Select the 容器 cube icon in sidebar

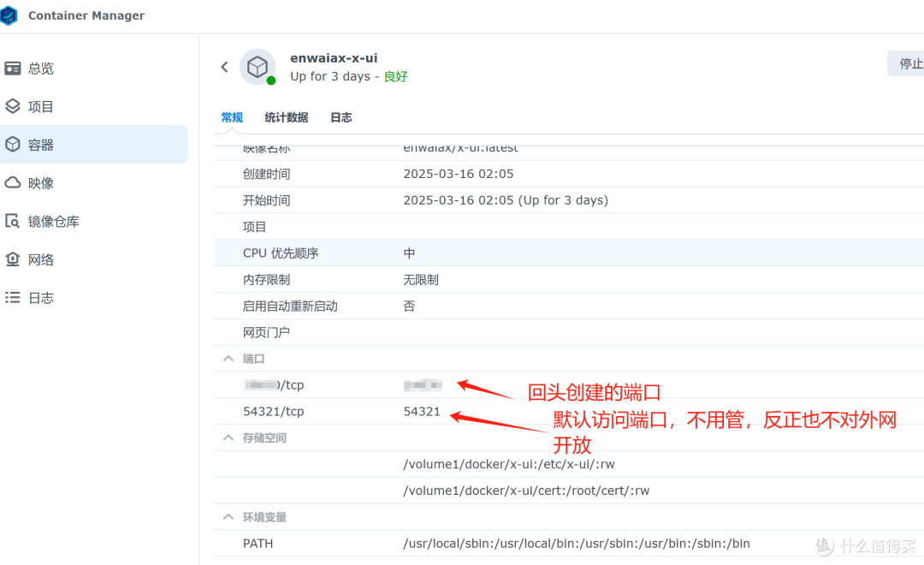[12, 145]
